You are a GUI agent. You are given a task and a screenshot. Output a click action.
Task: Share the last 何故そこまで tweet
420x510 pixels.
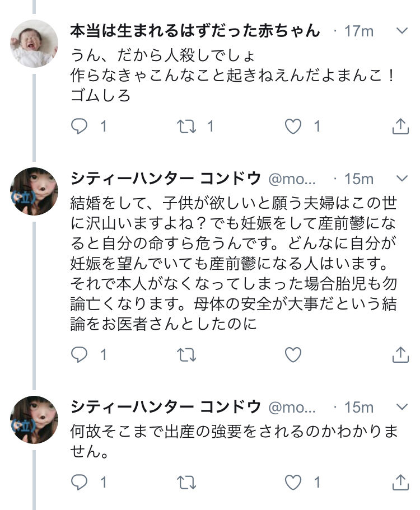point(400,482)
